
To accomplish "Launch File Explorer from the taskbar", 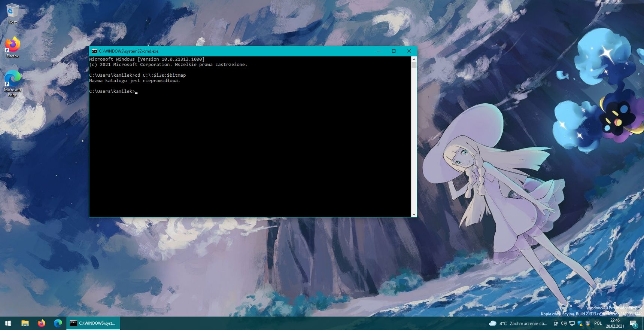I will (x=25, y=323).
